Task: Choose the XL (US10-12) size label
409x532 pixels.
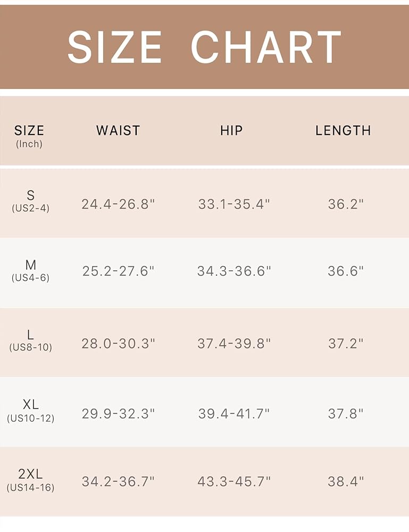Action: pyautogui.click(x=30, y=410)
